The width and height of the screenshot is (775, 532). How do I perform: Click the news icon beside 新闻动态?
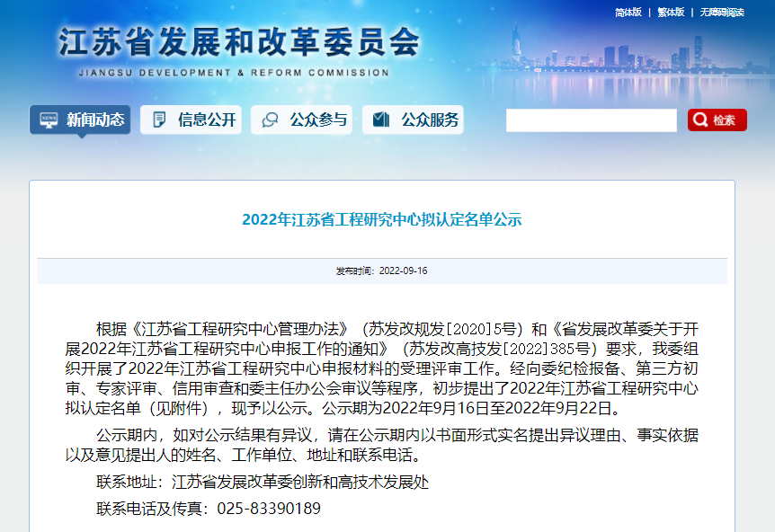coord(49,120)
